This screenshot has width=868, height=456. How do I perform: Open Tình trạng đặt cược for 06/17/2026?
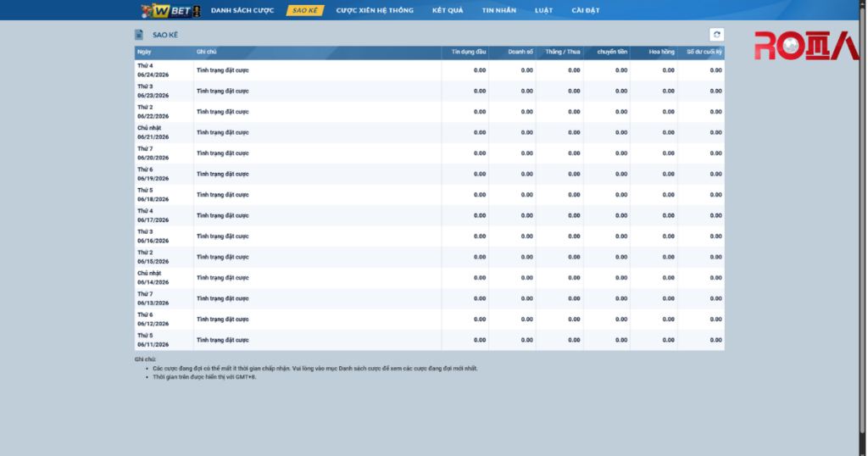[223, 216]
